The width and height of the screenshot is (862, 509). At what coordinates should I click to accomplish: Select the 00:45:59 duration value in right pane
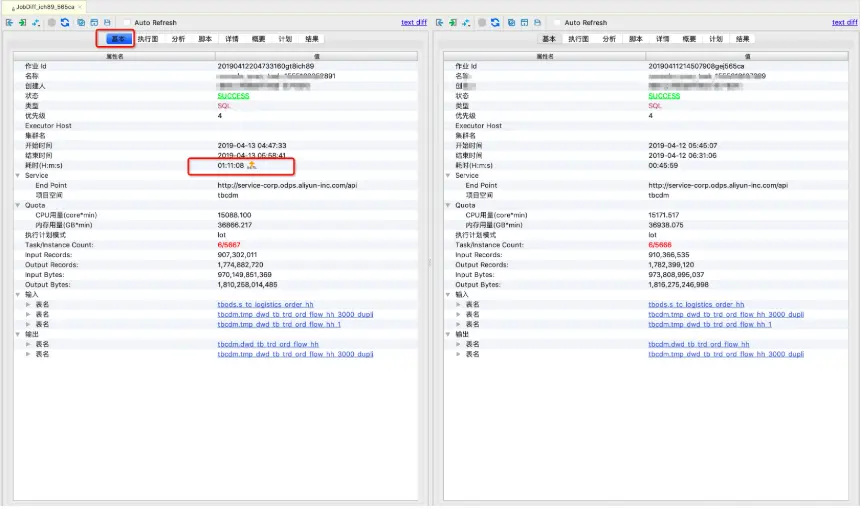[663, 165]
